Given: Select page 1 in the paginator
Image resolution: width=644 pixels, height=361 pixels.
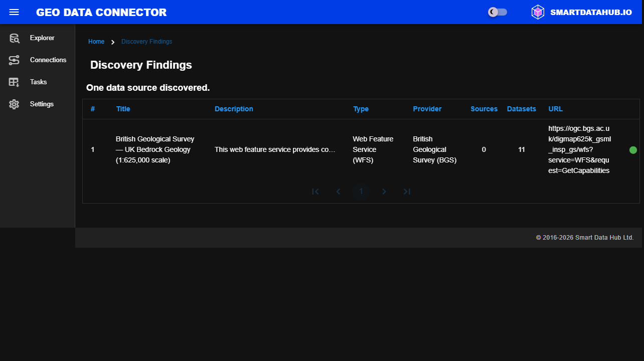Looking at the screenshot, I should click(x=361, y=192).
